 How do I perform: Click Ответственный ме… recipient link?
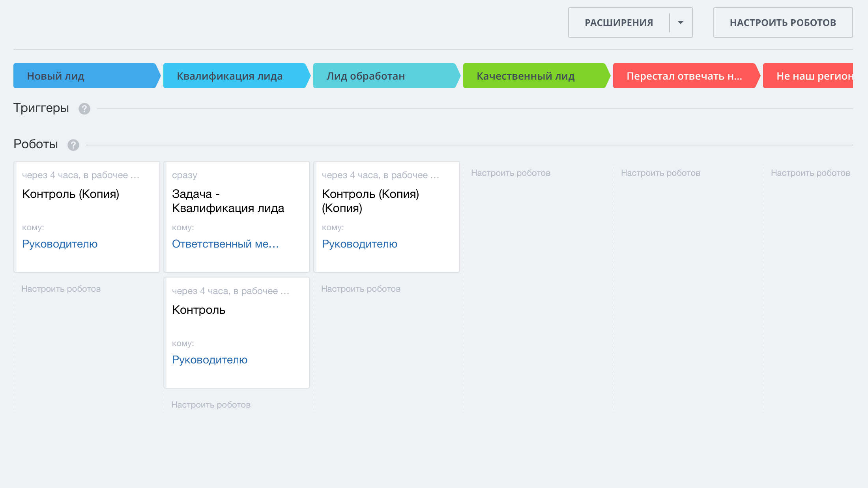[x=225, y=244]
